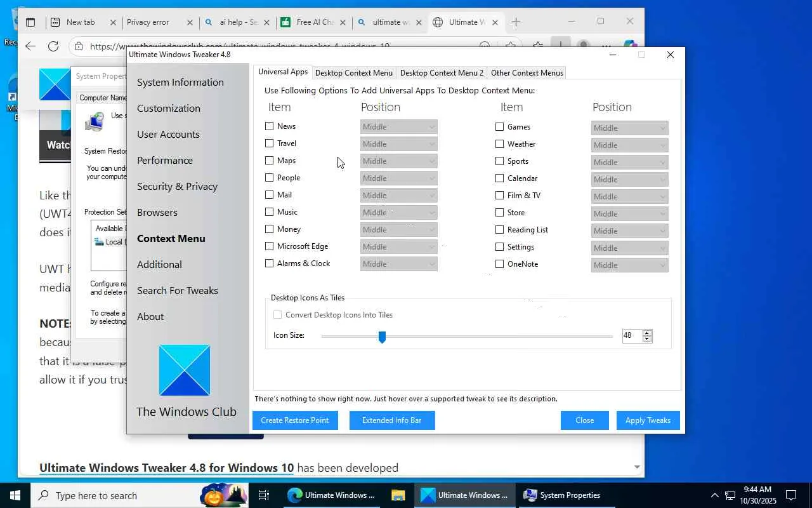812x508 pixels.
Task: Expand the Sports position dropdown
Action: [629, 163]
